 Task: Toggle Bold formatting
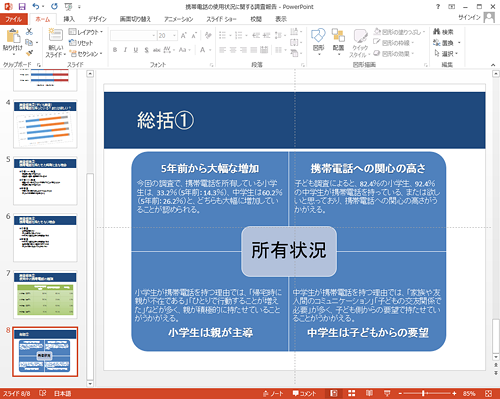[x=115, y=50]
